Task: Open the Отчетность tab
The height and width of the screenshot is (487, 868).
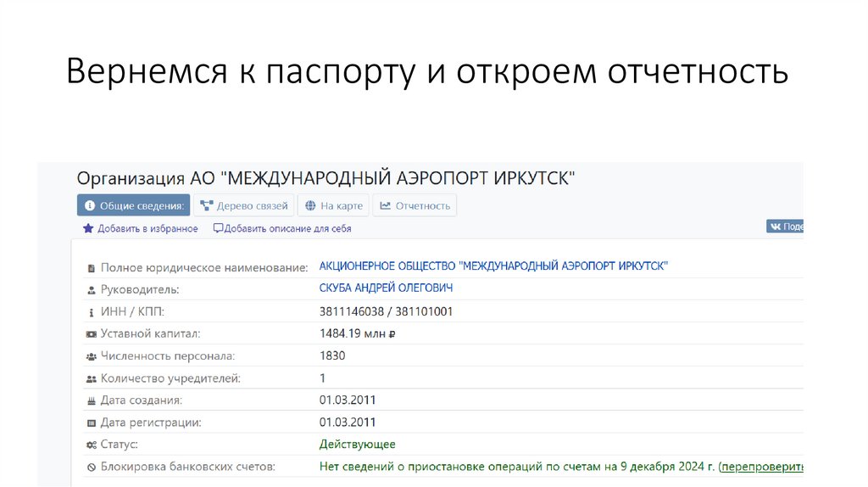Action: [x=415, y=205]
